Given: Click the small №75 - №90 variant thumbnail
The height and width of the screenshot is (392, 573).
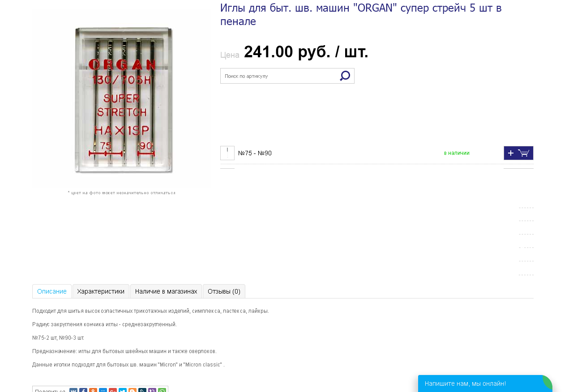Looking at the screenshot, I should pos(227,153).
